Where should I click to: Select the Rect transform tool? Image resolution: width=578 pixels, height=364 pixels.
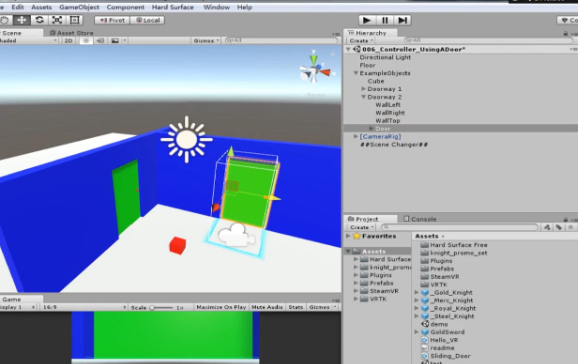click(74, 20)
